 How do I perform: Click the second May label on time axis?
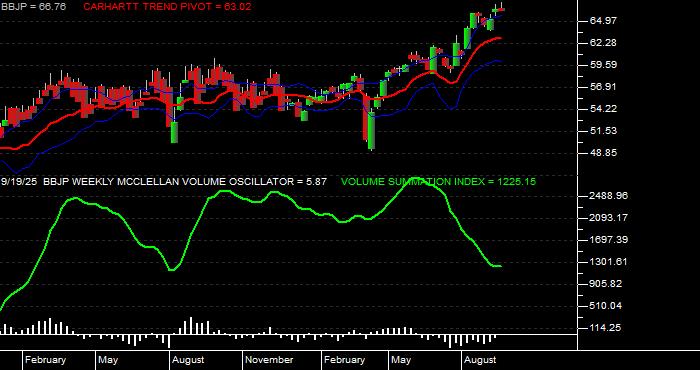coord(401,360)
